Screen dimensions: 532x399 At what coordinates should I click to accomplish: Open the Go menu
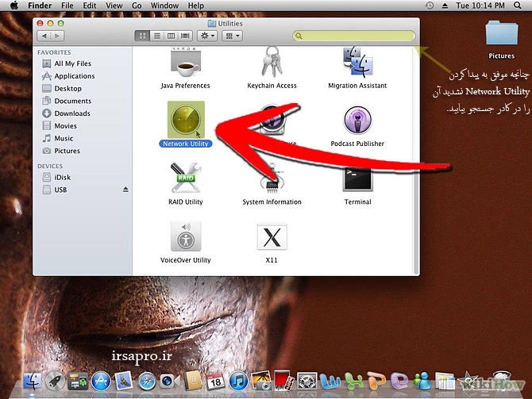(137, 6)
